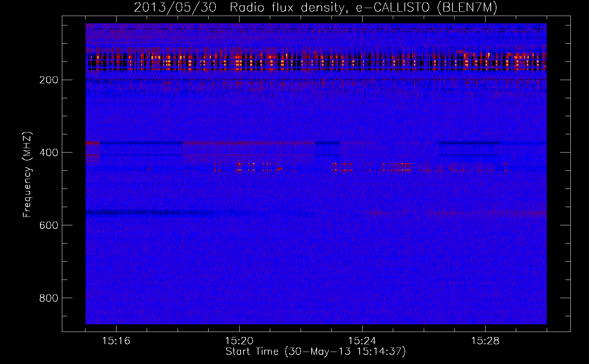Viewport: 589px width, 364px height.
Task: Click the "200" frequency tick label
Action: 48,80
